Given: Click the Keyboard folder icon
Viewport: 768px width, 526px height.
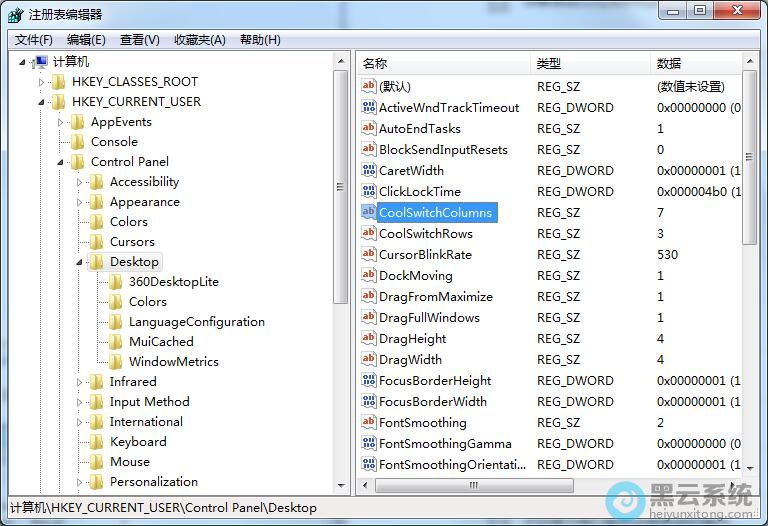Looking at the screenshot, I should pos(96,442).
